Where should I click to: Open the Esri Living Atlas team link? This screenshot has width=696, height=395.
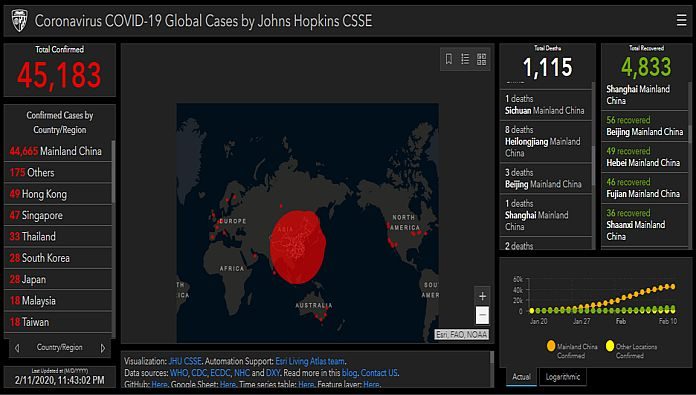(x=310, y=361)
